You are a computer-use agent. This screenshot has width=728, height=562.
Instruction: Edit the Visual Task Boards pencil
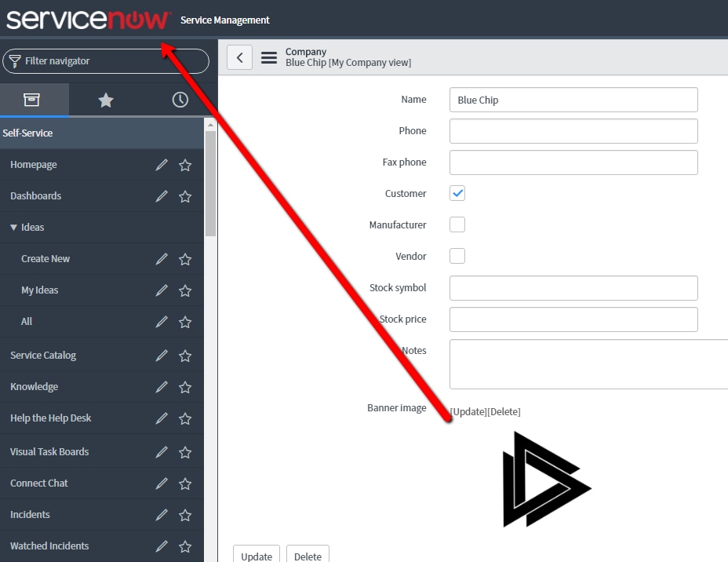click(161, 452)
